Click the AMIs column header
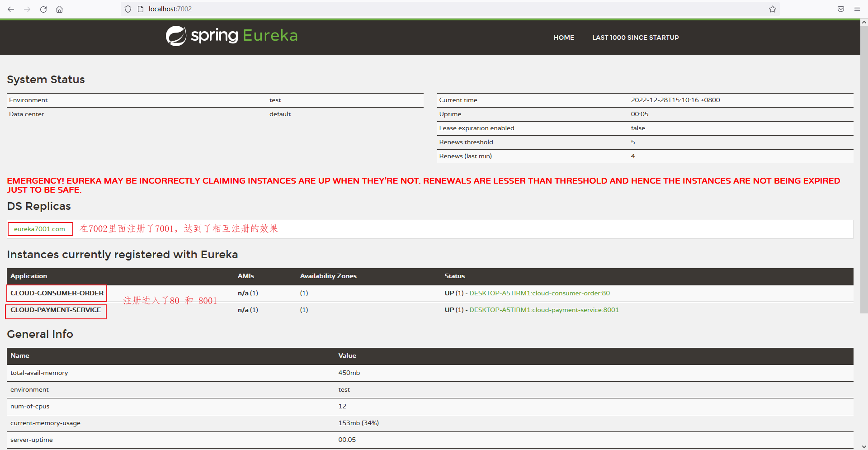This screenshot has height=450, width=868. tap(246, 276)
